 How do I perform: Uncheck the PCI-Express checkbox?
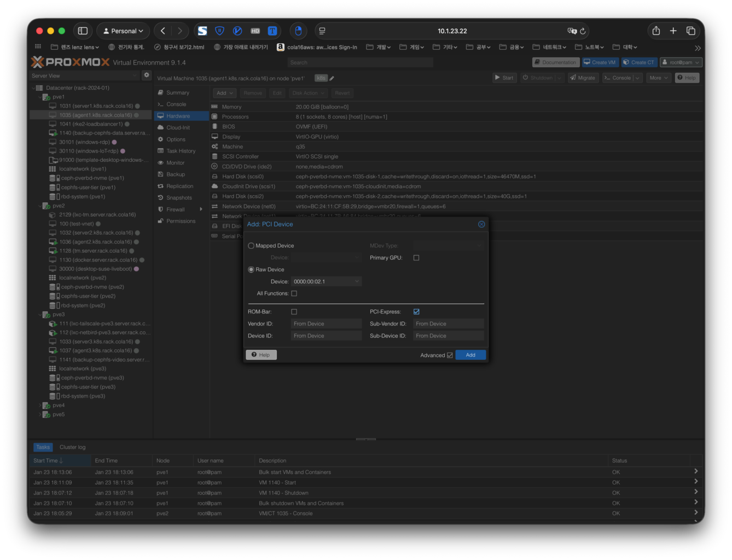click(416, 312)
